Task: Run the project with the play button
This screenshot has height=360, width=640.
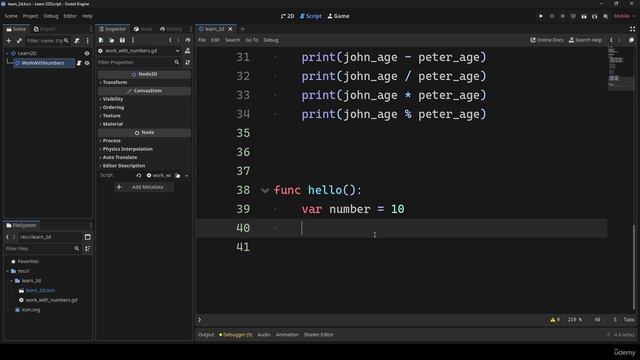Action: click(x=541, y=16)
